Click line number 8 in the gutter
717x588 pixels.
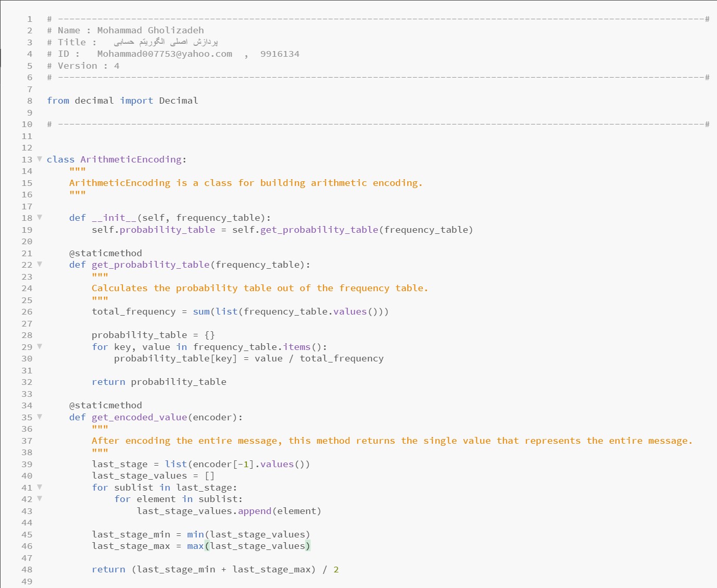(30, 101)
